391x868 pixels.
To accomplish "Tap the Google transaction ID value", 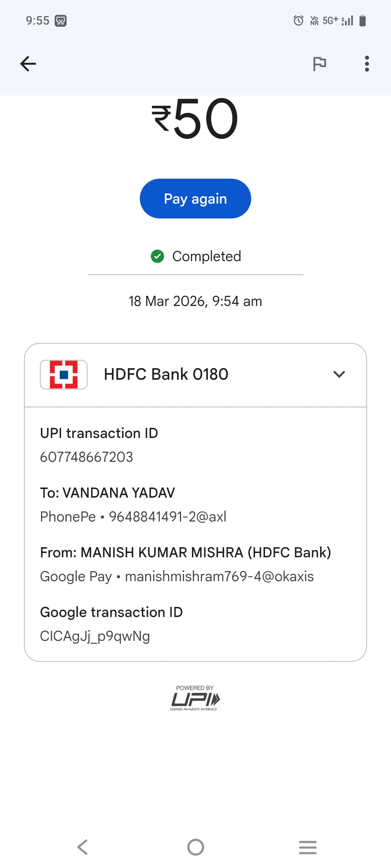I will click(95, 636).
